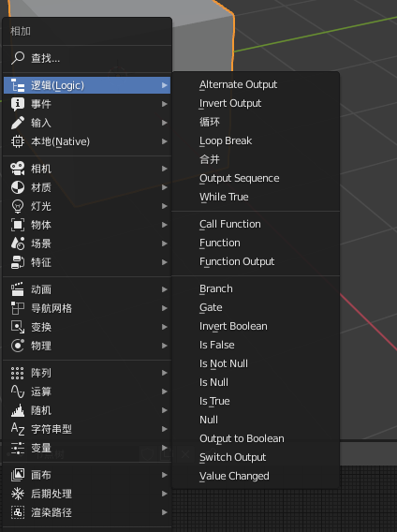Click the light bulb icon beside 灯光

point(18,206)
